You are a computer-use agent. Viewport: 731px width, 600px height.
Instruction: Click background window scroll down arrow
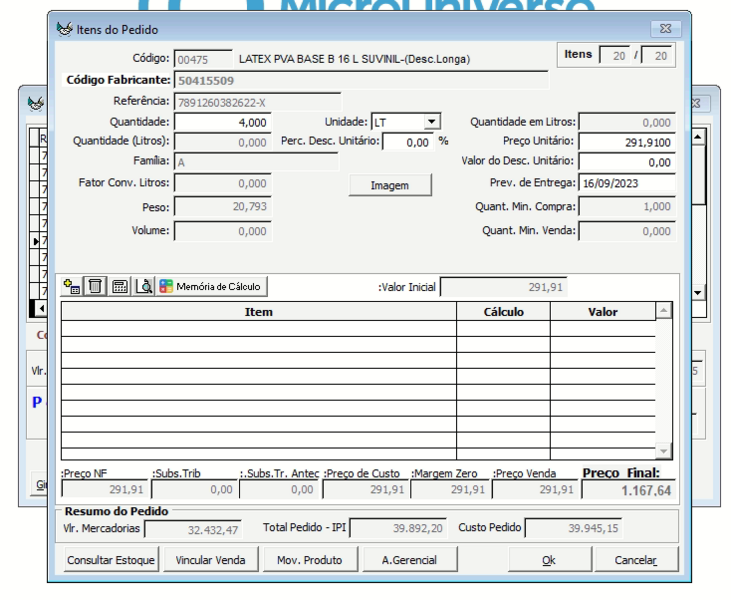tap(698, 293)
